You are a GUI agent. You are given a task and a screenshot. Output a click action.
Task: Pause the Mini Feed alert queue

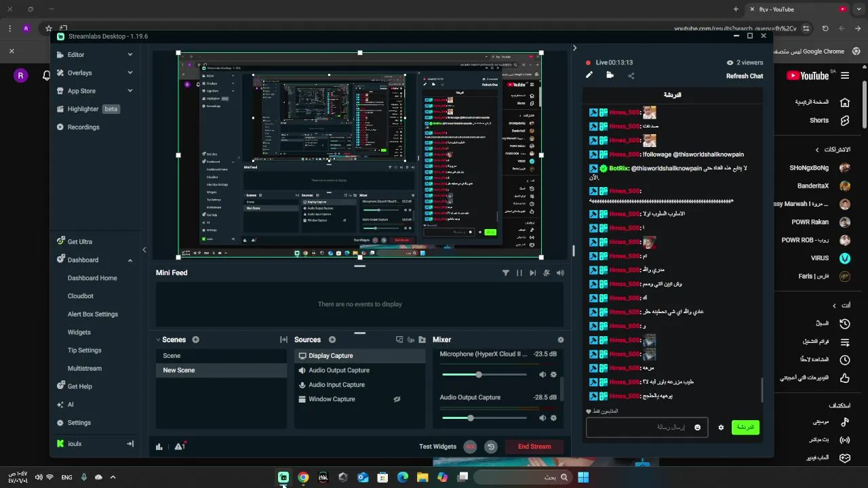[519, 272]
